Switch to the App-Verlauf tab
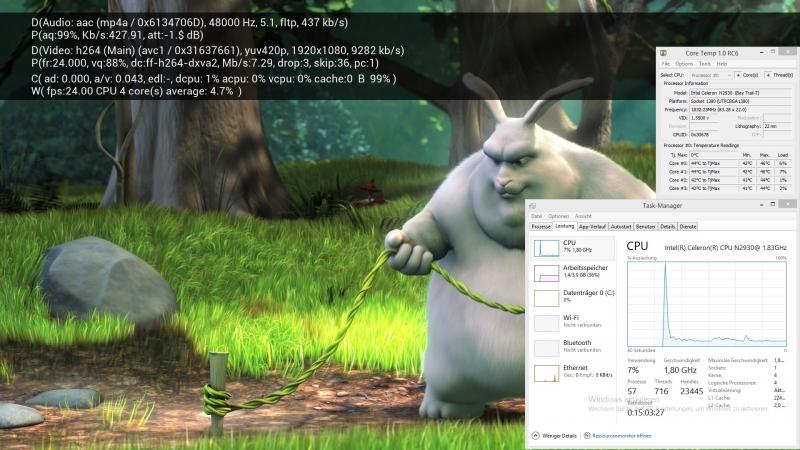The height and width of the screenshot is (450, 800). tap(592, 227)
